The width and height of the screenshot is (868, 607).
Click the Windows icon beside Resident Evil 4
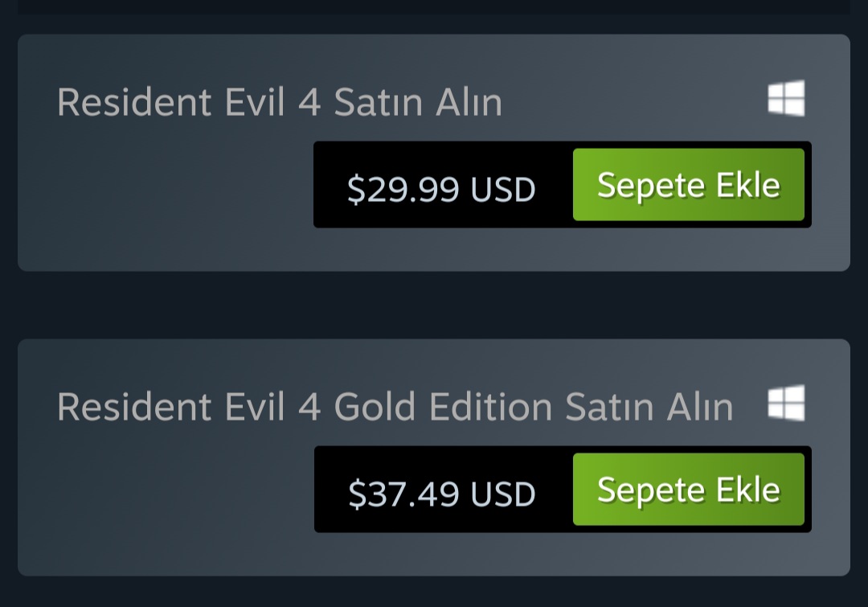tap(786, 100)
